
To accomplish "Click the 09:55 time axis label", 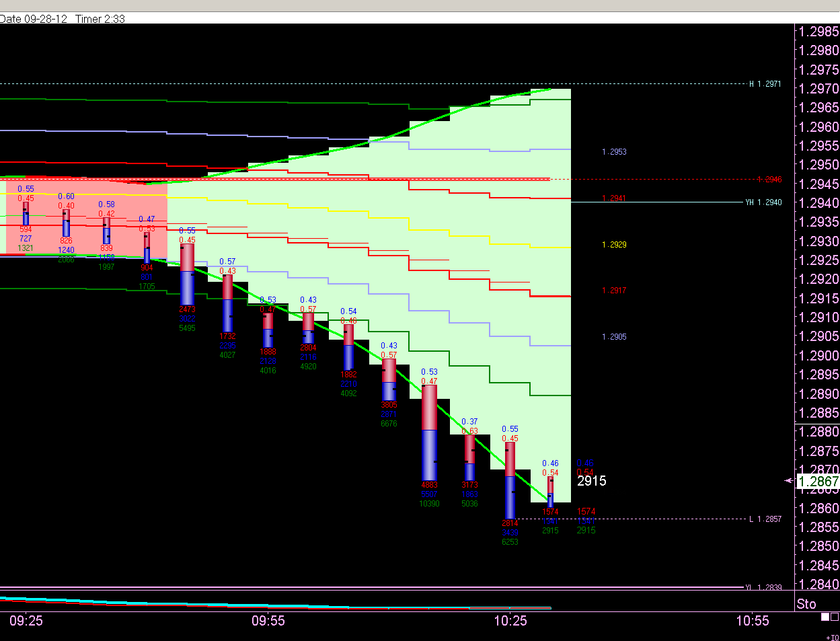I will 268,621.
